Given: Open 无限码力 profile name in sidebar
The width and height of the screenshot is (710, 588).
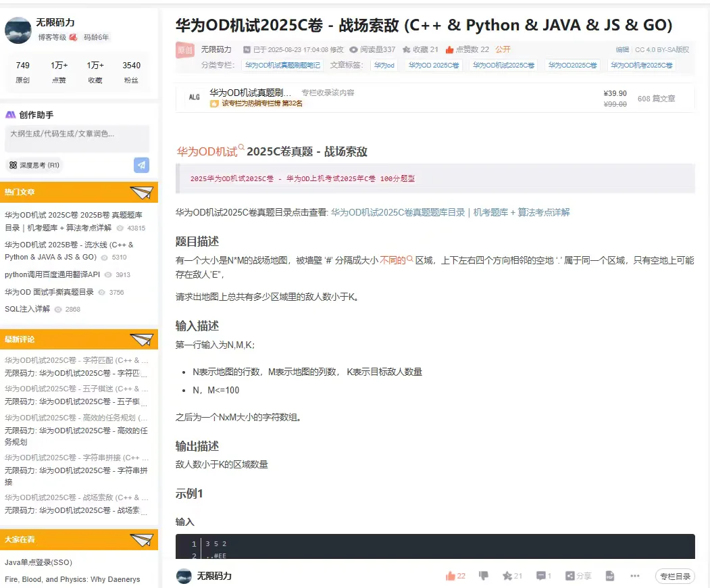Looking at the screenshot, I should click(55, 22).
